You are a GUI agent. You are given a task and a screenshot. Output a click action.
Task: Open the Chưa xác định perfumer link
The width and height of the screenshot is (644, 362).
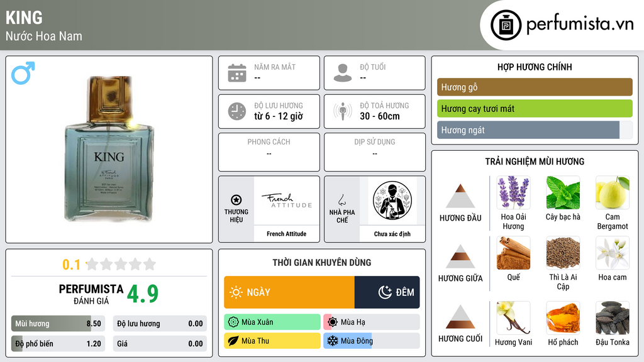[x=392, y=234]
